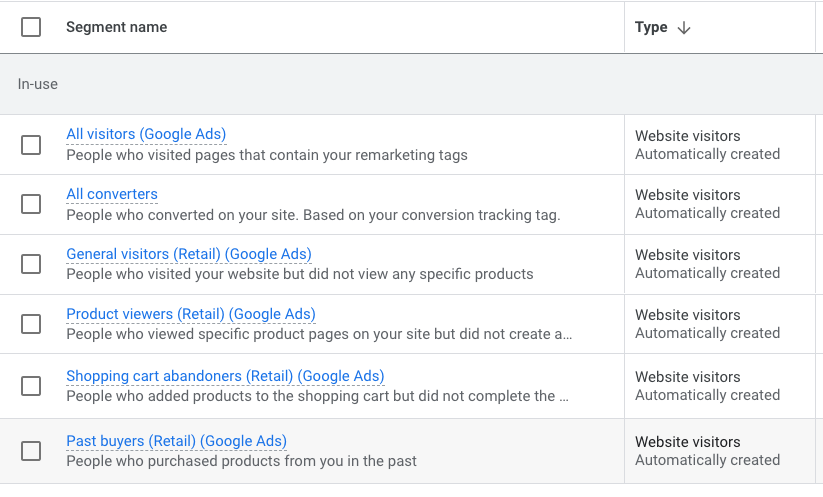Check the Shopping cart abandoners row checkbox
This screenshot has height=497, width=823.
tap(31, 386)
